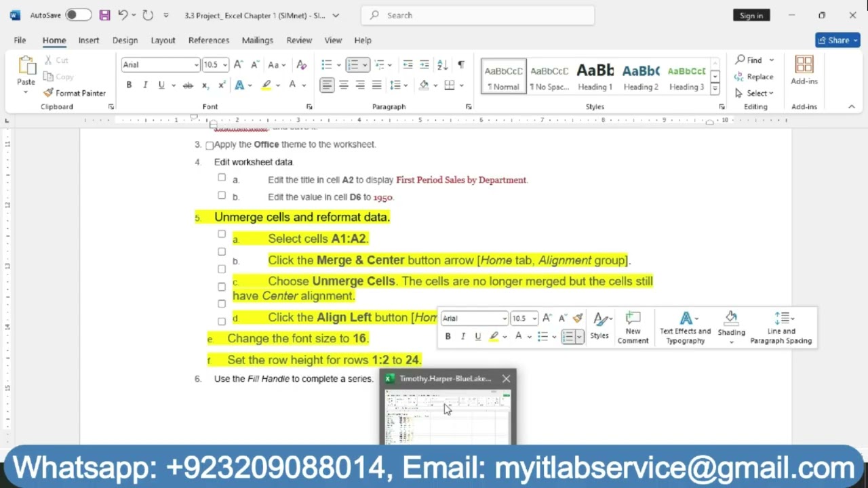The width and height of the screenshot is (868, 488).
Task: Click the Sort A-Z icon in ribbon
Action: tap(442, 64)
